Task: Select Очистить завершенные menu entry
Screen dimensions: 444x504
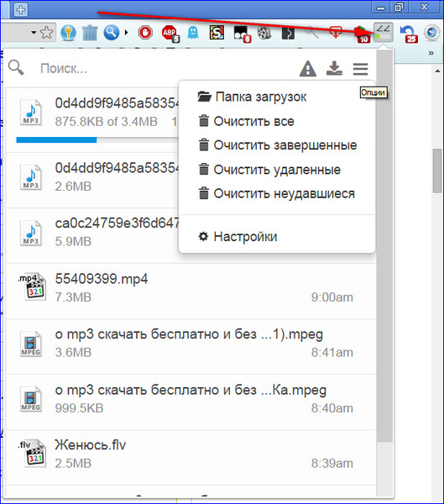Action: [277, 145]
